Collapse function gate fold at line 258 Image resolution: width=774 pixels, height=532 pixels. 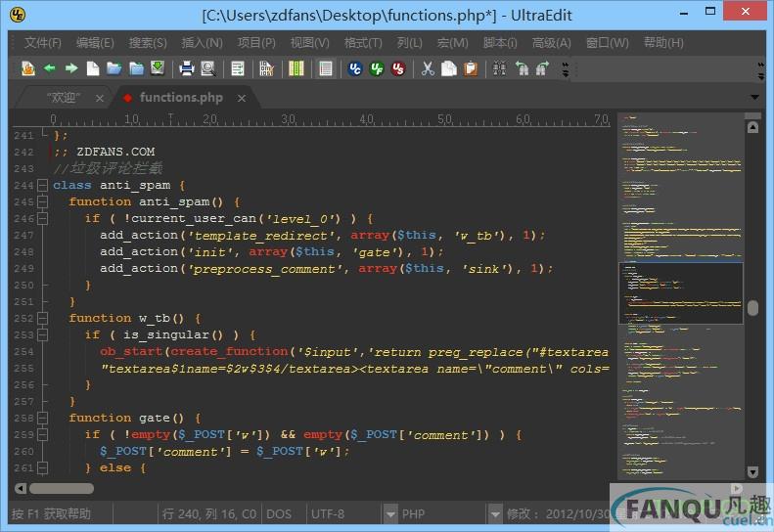click(42, 418)
